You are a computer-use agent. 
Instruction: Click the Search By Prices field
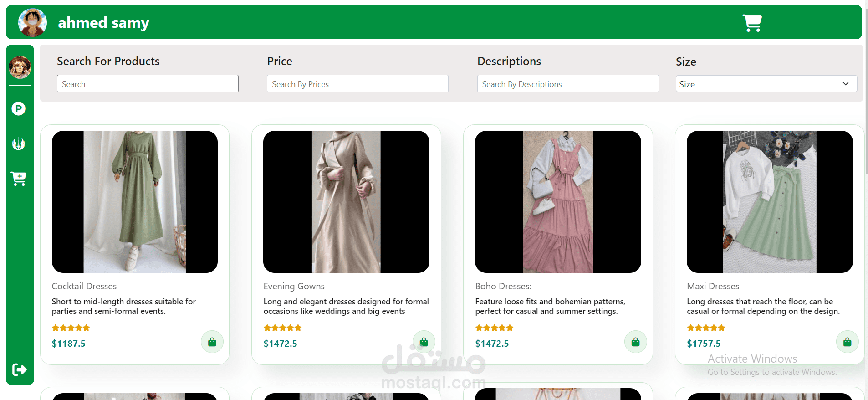pyautogui.click(x=357, y=84)
